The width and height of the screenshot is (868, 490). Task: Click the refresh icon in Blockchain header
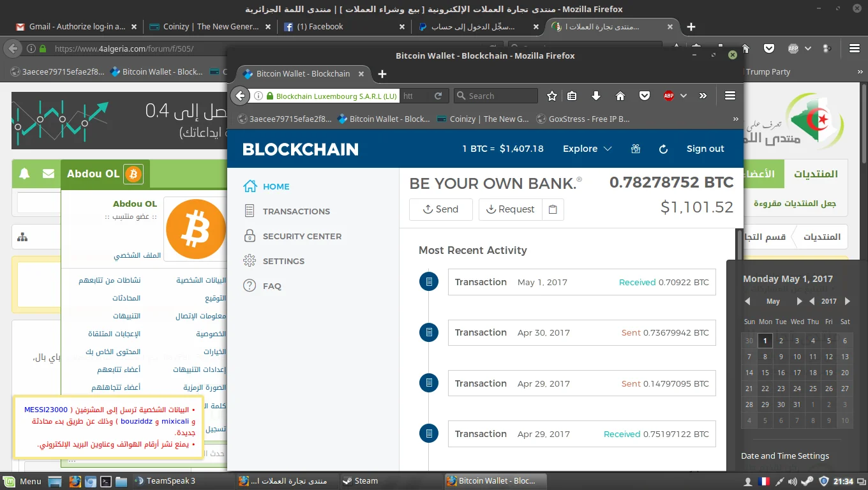click(663, 149)
